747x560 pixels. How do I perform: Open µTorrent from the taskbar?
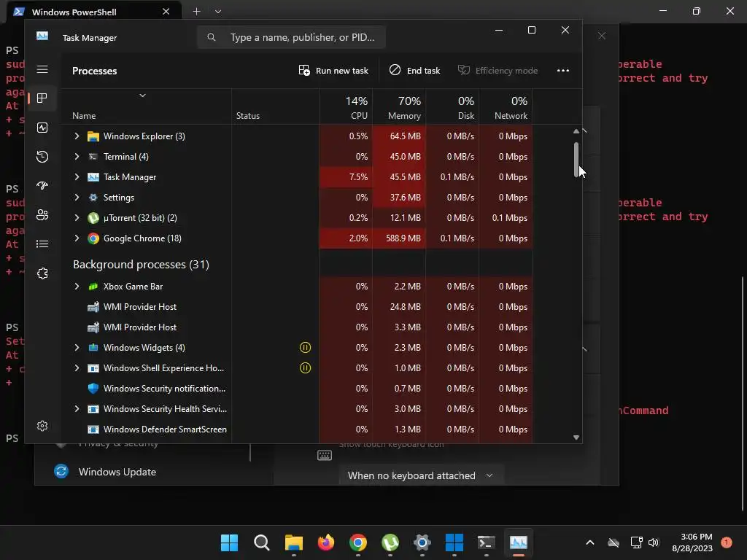[x=390, y=542]
